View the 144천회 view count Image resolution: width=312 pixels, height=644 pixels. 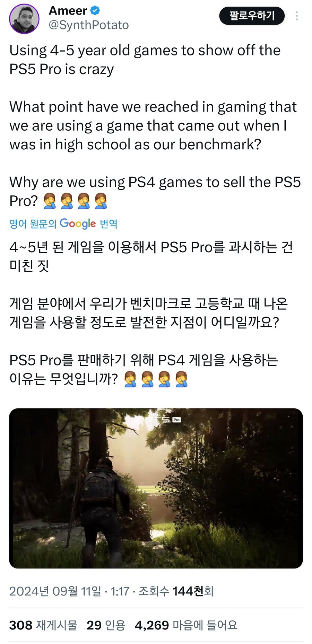[193, 591]
